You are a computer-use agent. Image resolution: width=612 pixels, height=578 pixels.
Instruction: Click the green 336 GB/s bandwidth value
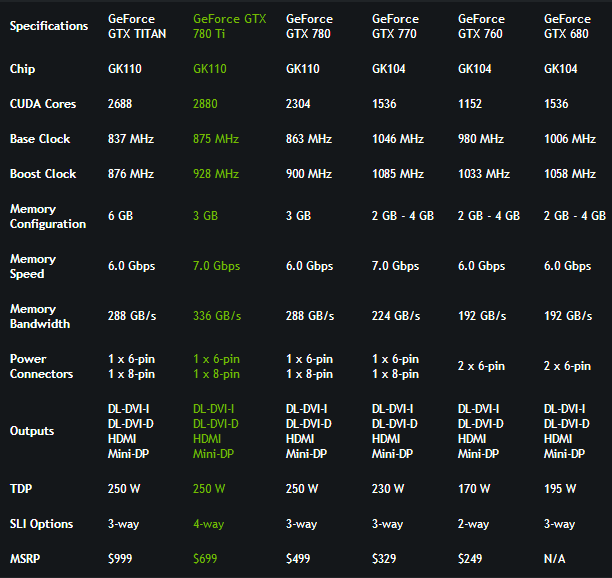[217, 316]
